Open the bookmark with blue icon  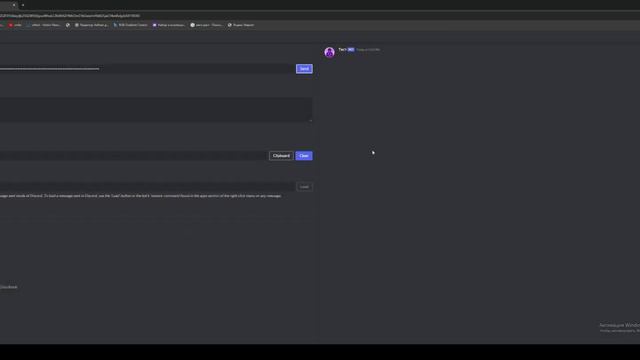130,25
